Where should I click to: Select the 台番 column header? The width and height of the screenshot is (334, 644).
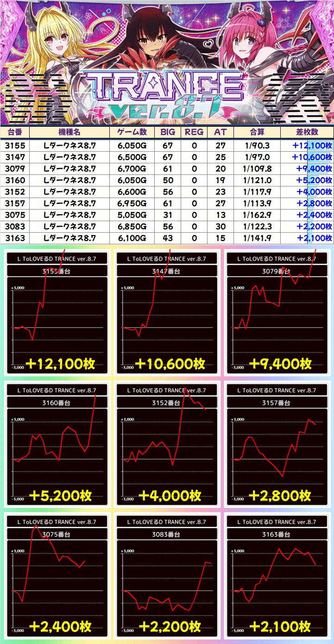coord(15,132)
